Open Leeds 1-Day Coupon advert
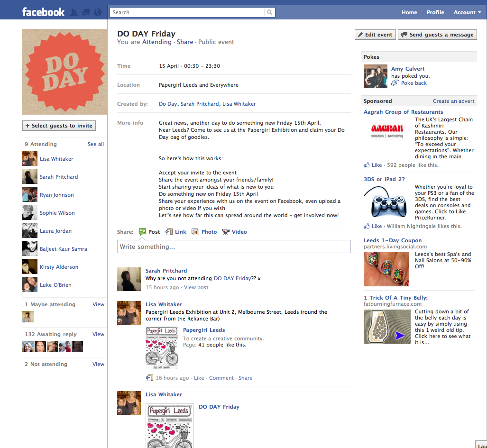This screenshot has width=487, height=448. pyautogui.click(x=393, y=240)
